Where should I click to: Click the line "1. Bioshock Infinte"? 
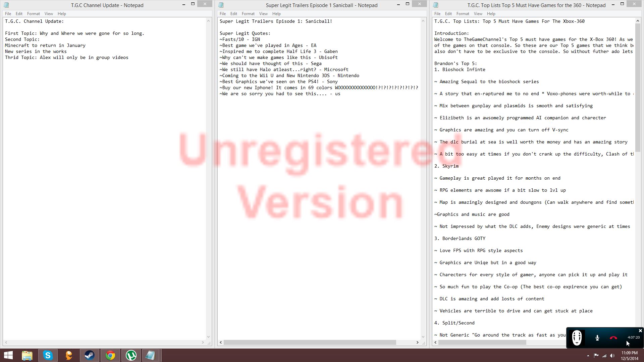(x=460, y=69)
